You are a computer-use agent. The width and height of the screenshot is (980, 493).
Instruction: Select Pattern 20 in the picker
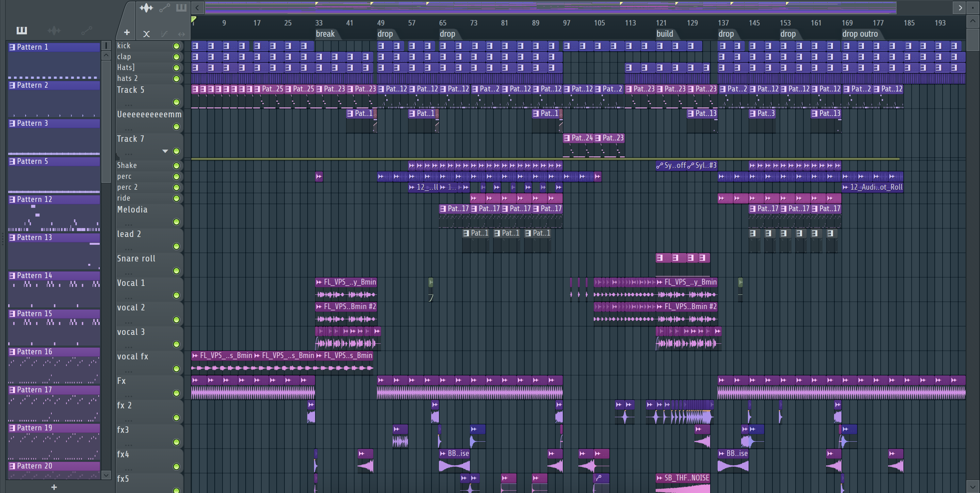point(54,466)
